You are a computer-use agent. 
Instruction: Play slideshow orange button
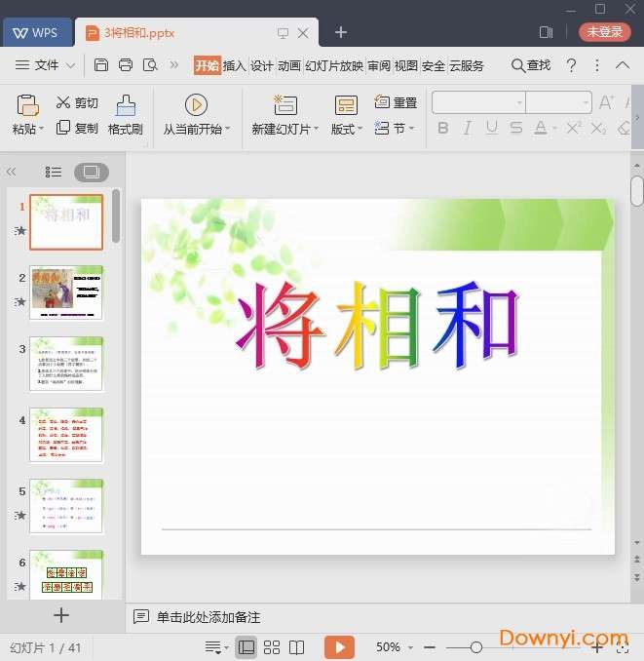click(339, 647)
